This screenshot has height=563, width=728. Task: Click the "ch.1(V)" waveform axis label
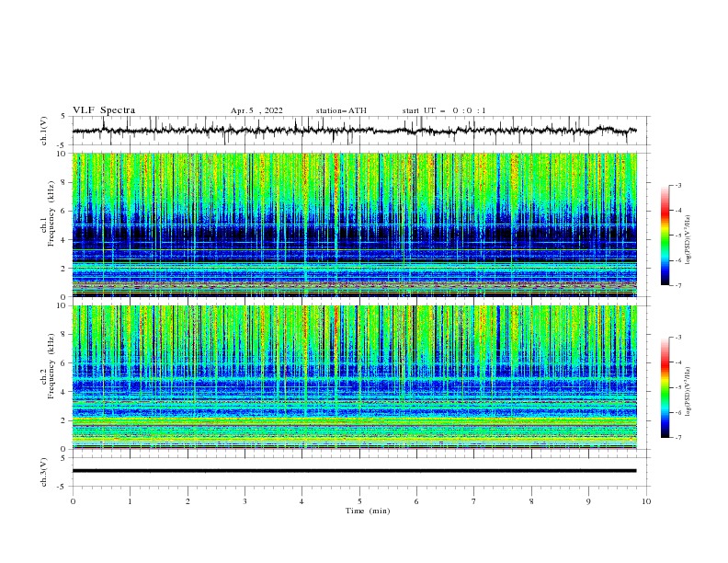(44, 131)
